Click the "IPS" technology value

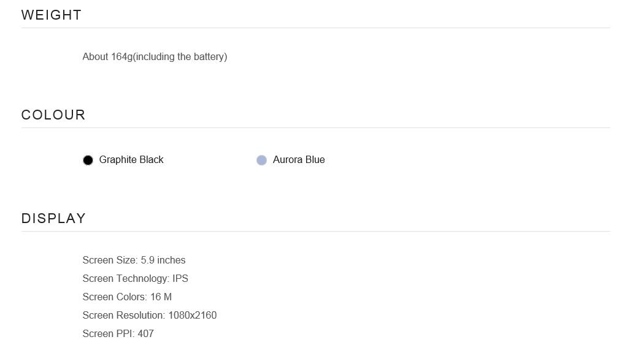[x=180, y=278]
